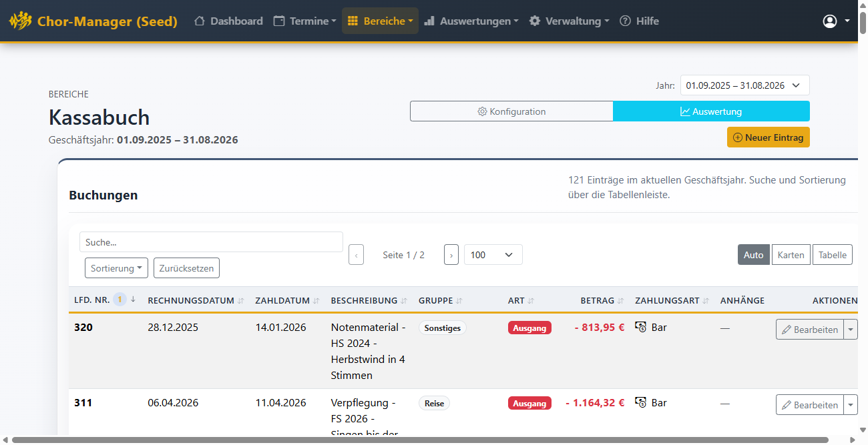Click amount - 1.164,32 €
The image size is (868, 445).
point(595,403)
